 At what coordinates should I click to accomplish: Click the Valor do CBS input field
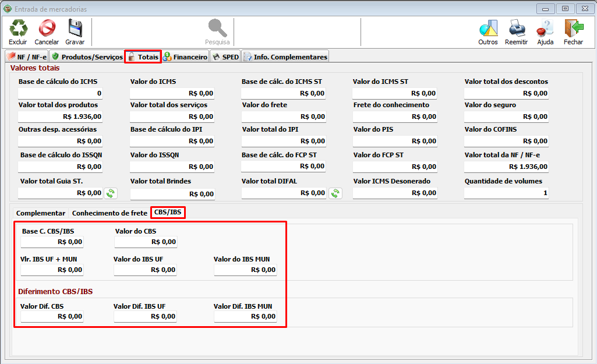click(x=146, y=242)
